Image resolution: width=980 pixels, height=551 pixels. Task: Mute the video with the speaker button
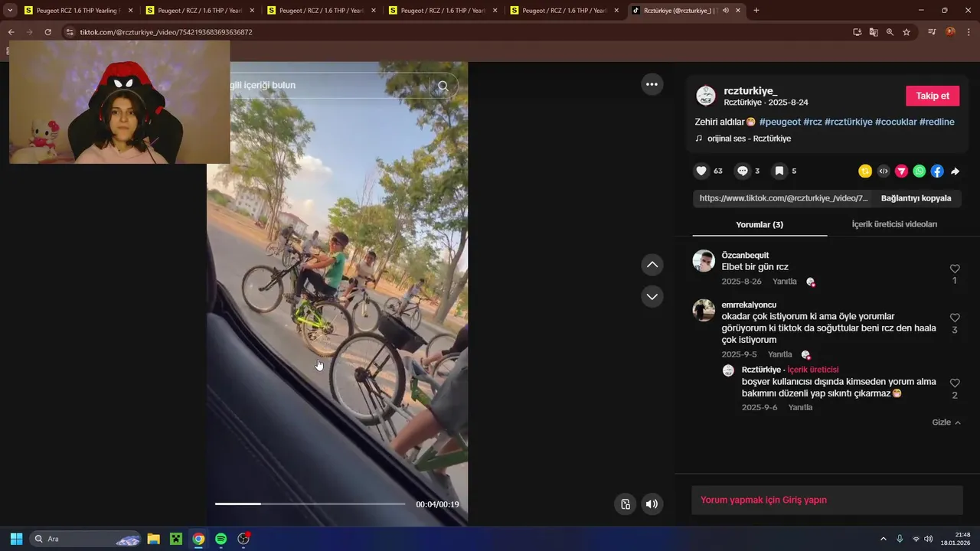pos(652,504)
